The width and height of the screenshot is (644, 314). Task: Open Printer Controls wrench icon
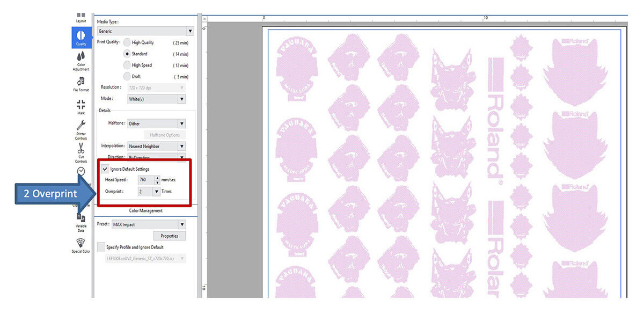pyautogui.click(x=80, y=130)
